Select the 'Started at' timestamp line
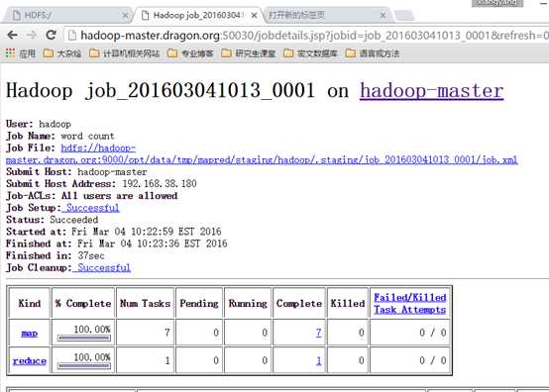Image resolution: width=549 pixels, height=392 pixels. click(x=113, y=232)
